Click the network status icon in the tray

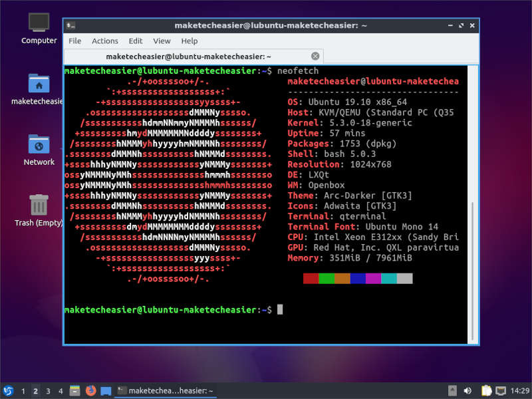coord(501,390)
